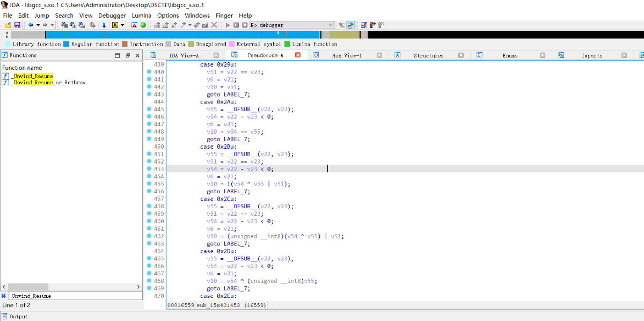
Task: Click the toolbar icon right of debugger dropdown
Action: [341, 25]
